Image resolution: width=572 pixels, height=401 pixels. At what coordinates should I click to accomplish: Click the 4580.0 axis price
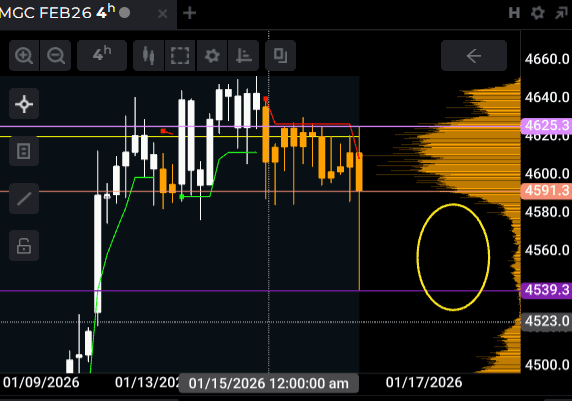point(547,212)
